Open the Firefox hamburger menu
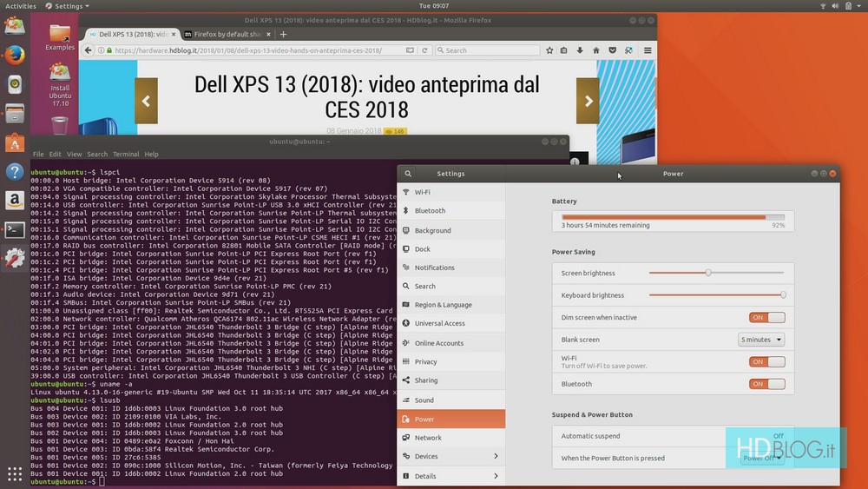868x489 pixels. tap(648, 50)
